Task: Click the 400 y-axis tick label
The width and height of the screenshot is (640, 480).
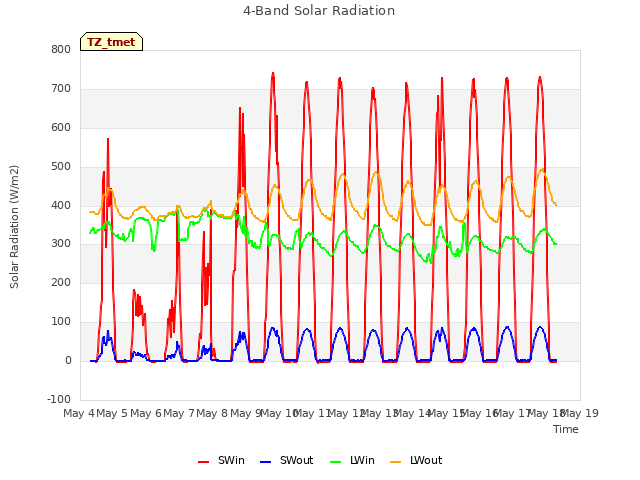Action: [x=61, y=205]
